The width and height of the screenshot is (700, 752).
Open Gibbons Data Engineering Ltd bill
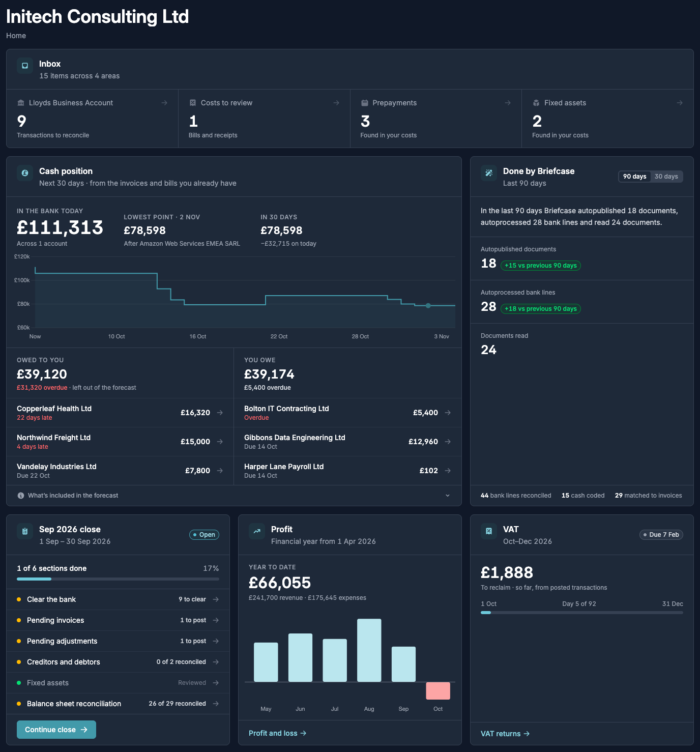348,442
